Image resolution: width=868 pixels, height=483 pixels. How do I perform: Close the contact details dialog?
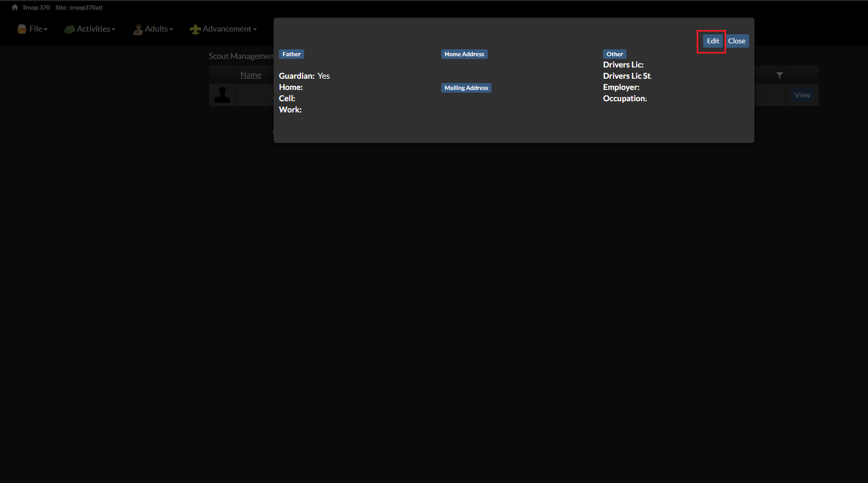click(x=737, y=41)
